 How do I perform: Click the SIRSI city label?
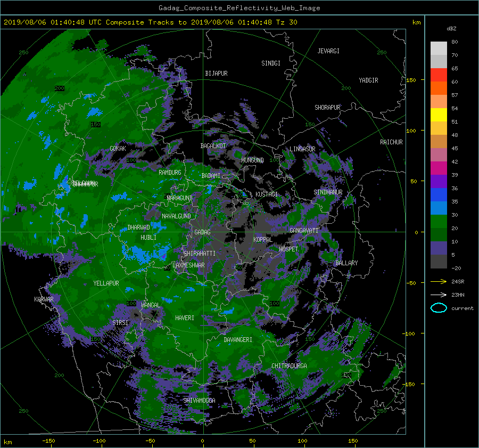pos(120,323)
